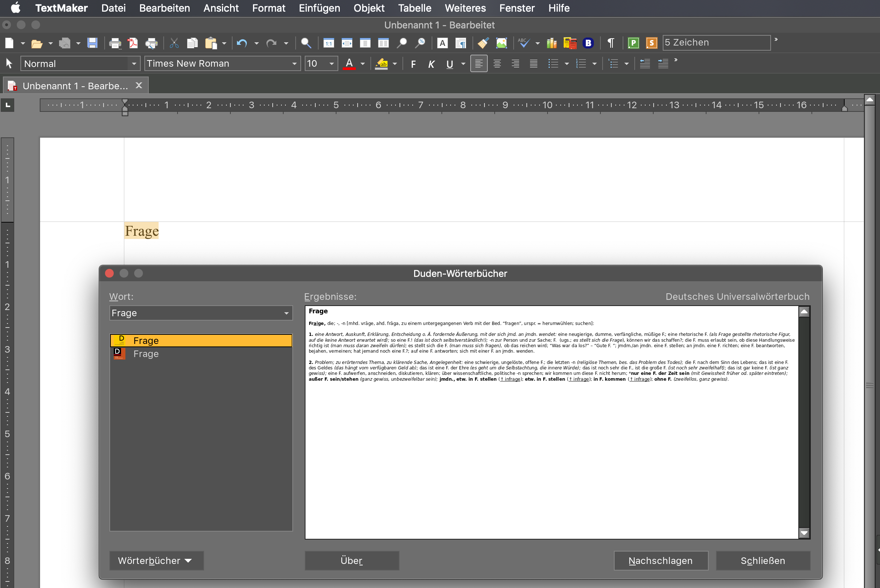Center the paragraph
Viewport: 880px width, 588px height.
(x=497, y=64)
